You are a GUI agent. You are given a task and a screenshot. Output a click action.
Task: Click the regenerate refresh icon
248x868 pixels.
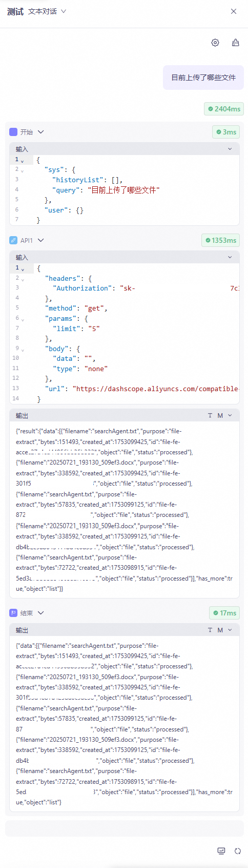point(238,851)
